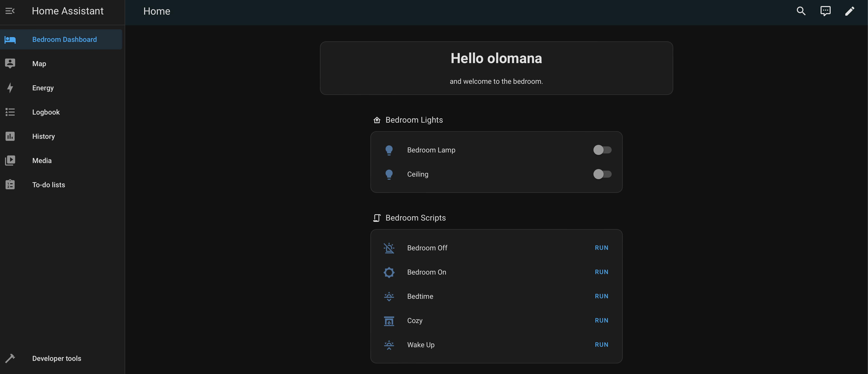Screen dimensions: 868x374
Task: Click the Bedroom Lamp bulb icon
Action: [x=389, y=150]
